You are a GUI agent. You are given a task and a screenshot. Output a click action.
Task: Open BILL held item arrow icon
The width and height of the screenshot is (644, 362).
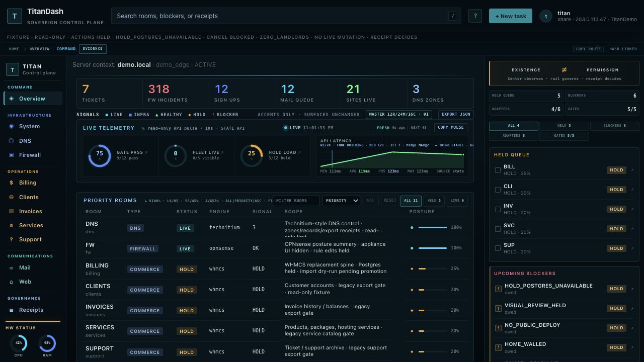(x=632, y=170)
